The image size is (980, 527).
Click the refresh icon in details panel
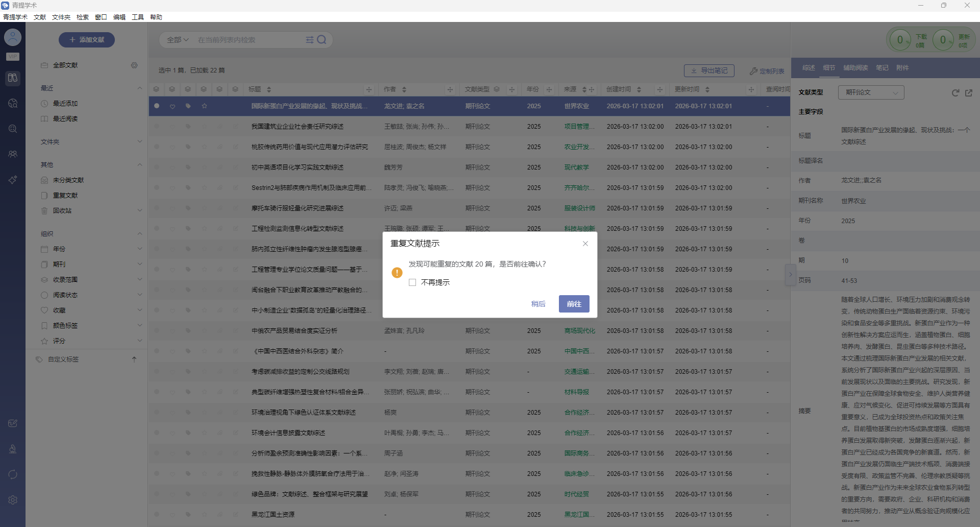click(955, 93)
